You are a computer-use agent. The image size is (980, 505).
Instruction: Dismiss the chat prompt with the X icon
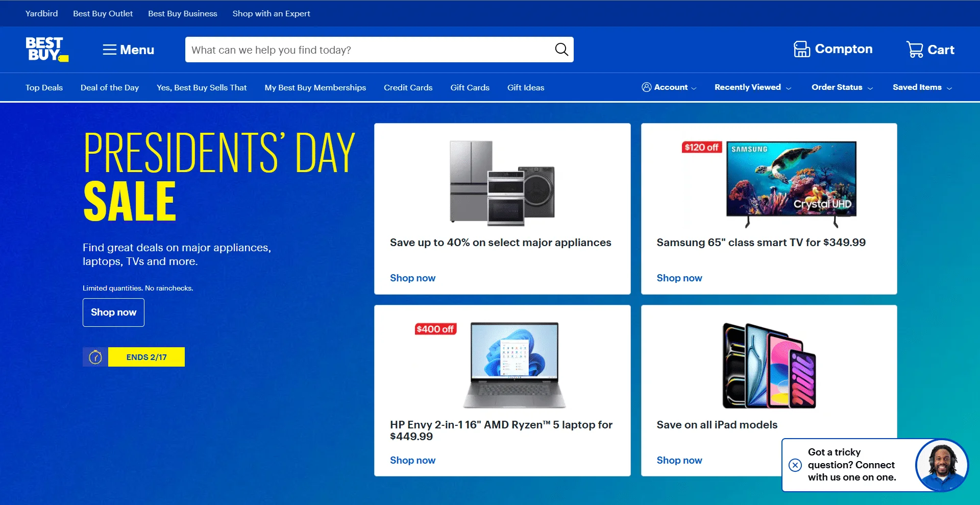point(795,465)
